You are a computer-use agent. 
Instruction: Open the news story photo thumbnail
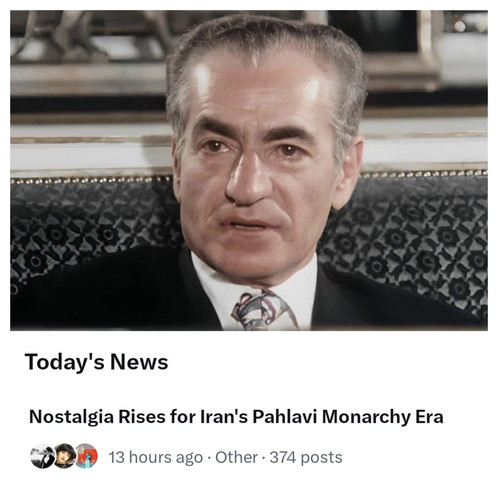coord(249,170)
